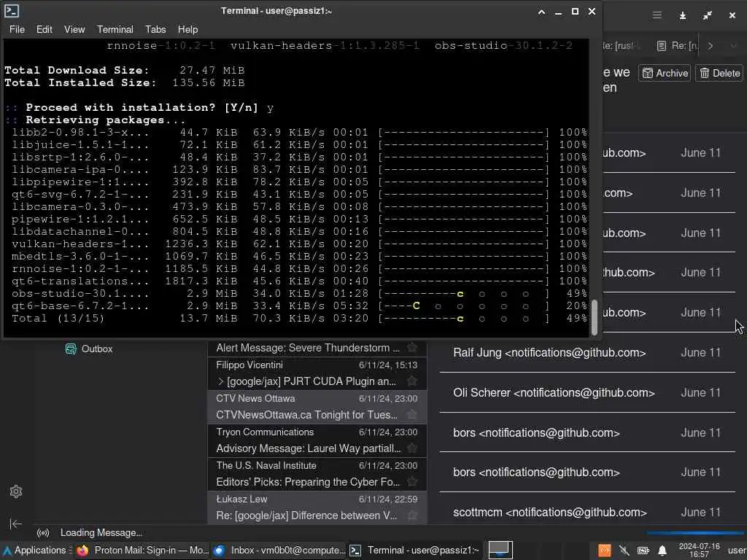Screen dimensions: 747x560
Task: Delete the open email
Action: coord(719,74)
